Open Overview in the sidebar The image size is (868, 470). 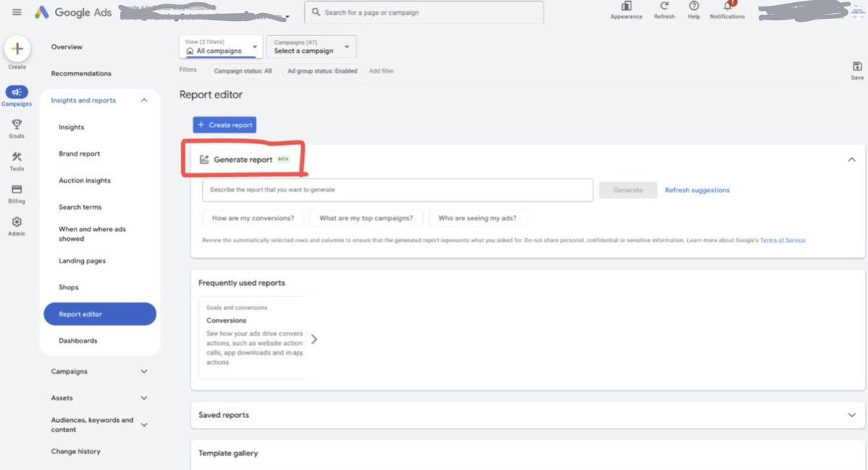(67, 47)
